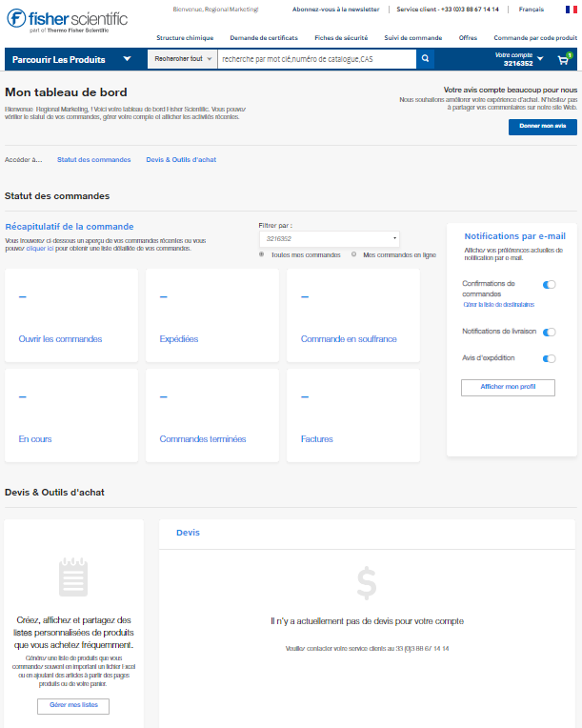The height and width of the screenshot is (728, 582).
Task: Click the dollar sign quote icon
Action: click(367, 582)
